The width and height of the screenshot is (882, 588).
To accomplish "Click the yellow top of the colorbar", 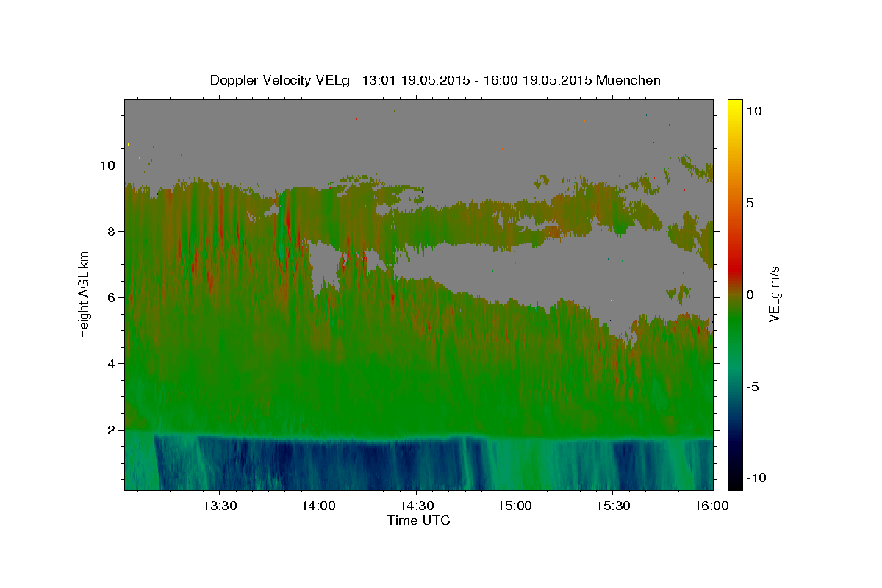I will (x=734, y=107).
